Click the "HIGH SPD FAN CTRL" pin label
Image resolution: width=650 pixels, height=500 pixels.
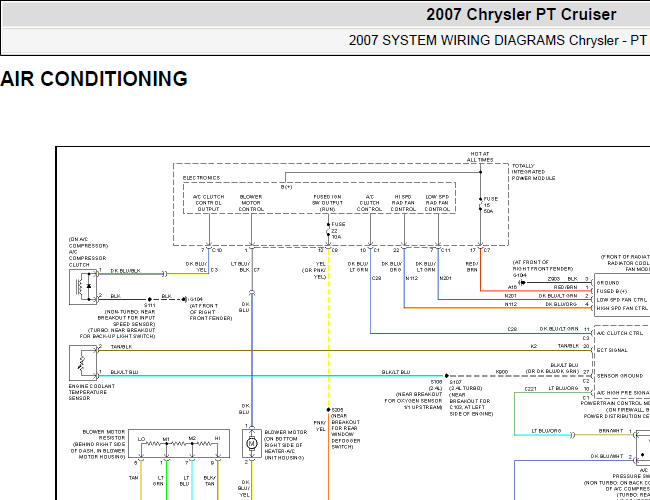pos(622,308)
